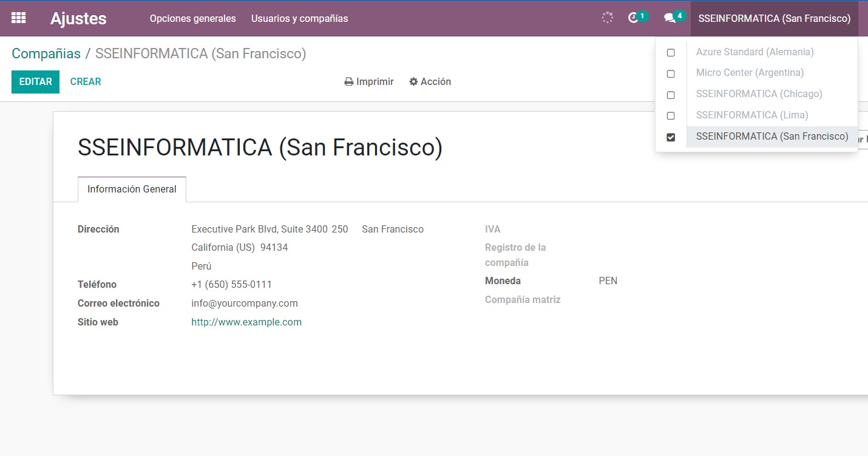The image size is (868, 456).
Task: Switch to Micro Center (Argentina) company
Action: pos(750,73)
